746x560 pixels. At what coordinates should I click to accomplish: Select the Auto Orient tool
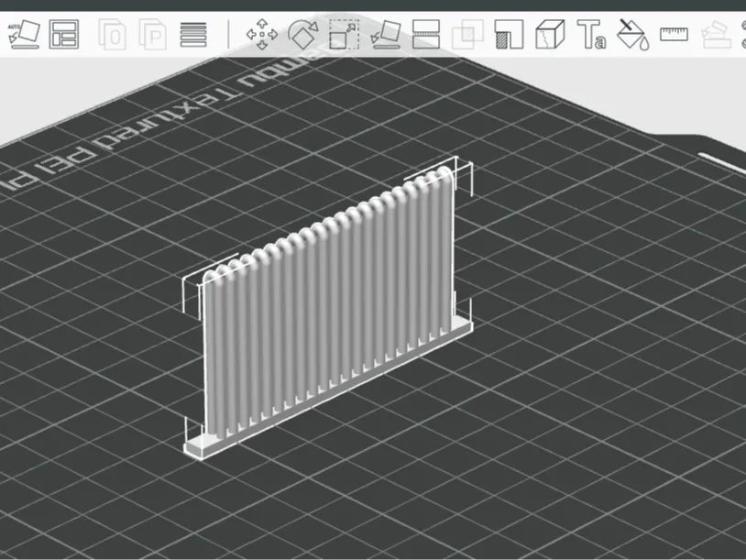click(x=26, y=33)
